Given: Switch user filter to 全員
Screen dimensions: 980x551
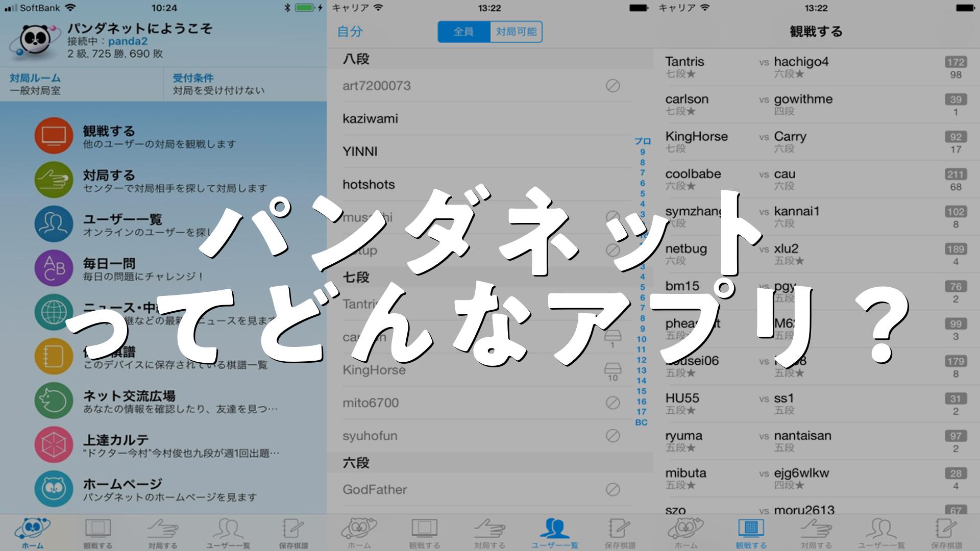Looking at the screenshot, I should click(464, 32).
